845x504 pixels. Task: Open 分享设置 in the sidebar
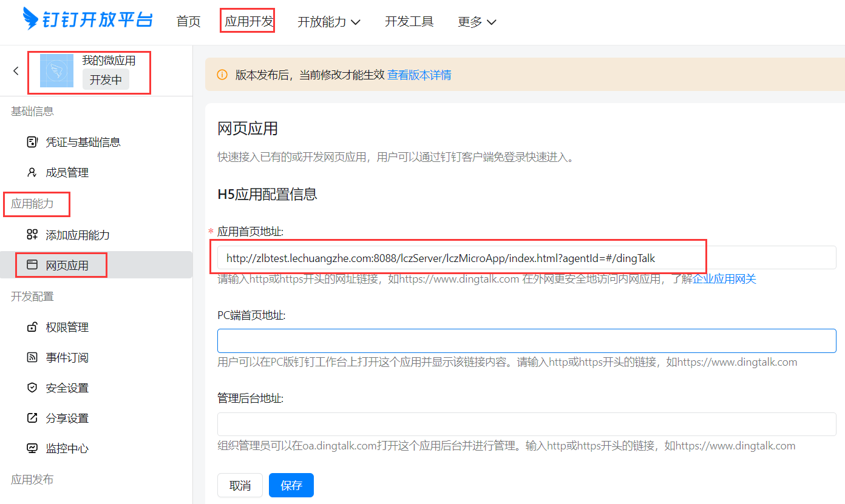[67, 418]
